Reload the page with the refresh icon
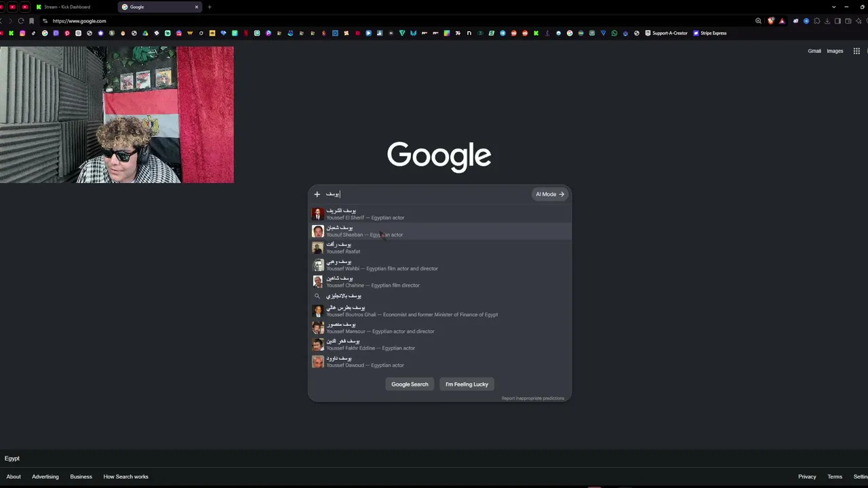The width and height of the screenshot is (868, 488). pos(21,21)
